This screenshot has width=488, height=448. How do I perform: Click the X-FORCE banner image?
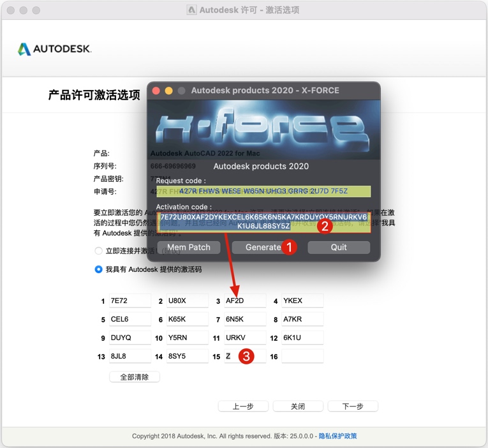pos(263,130)
